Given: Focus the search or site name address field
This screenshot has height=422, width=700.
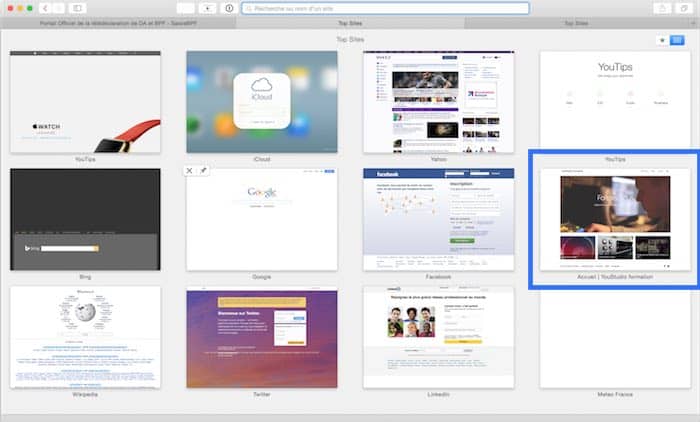Looking at the screenshot, I should coord(385,8).
